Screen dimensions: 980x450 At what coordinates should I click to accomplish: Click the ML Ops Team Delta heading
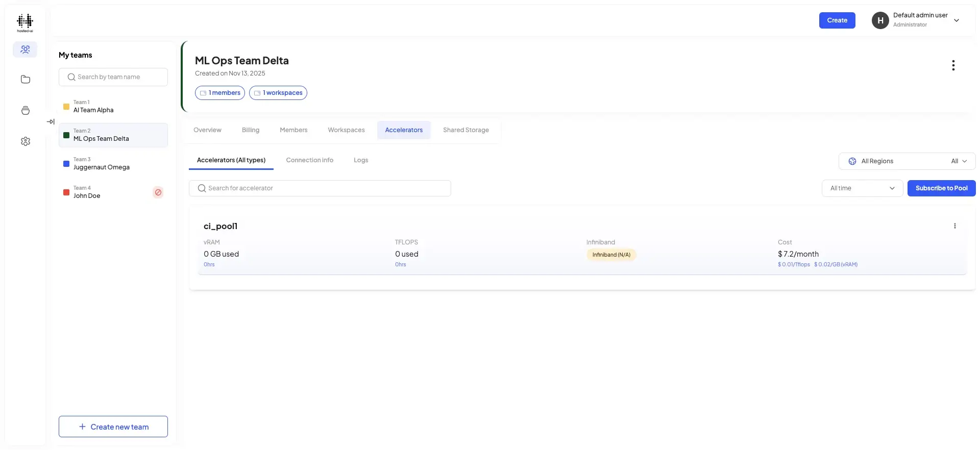click(242, 61)
